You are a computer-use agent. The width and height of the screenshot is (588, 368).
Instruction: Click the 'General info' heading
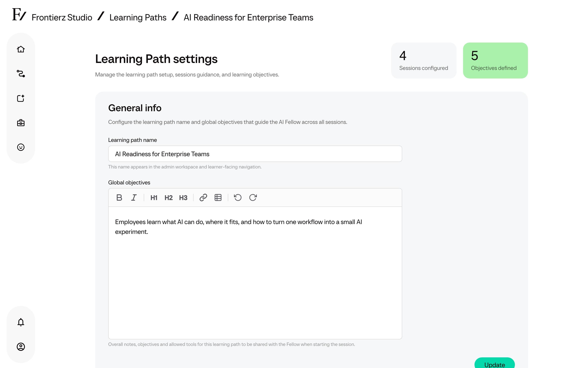[x=135, y=108]
